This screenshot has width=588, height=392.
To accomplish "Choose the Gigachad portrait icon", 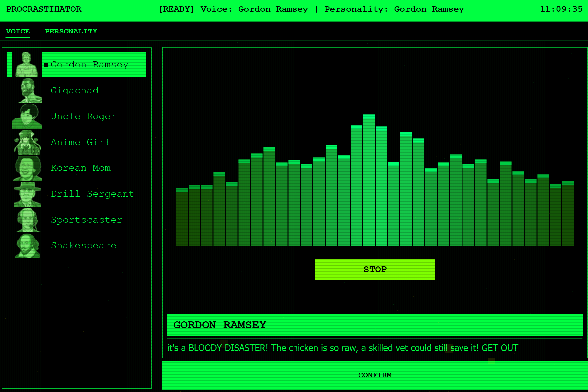I will [29, 91].
